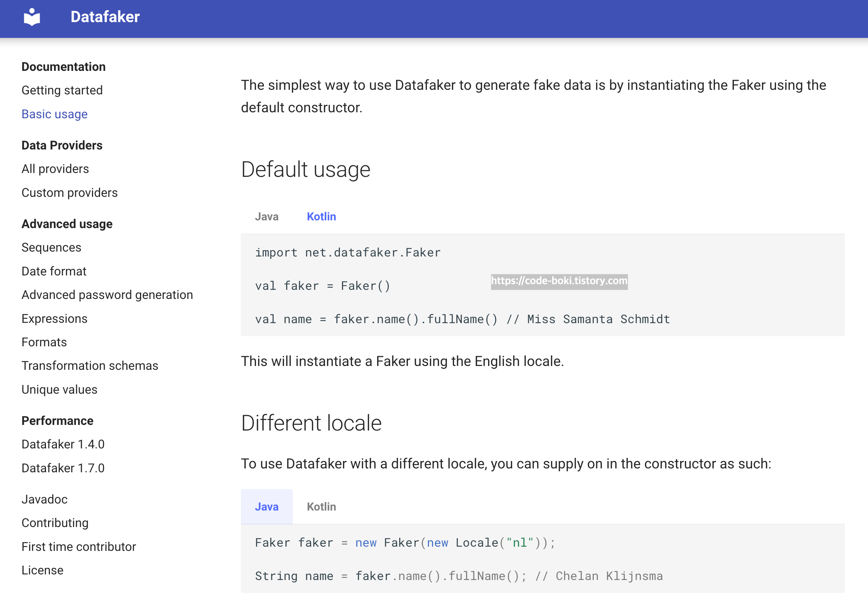868x600 pixels.
Task: Switch to Kotlin tab under Different locale
Action: tap(321, 507)
